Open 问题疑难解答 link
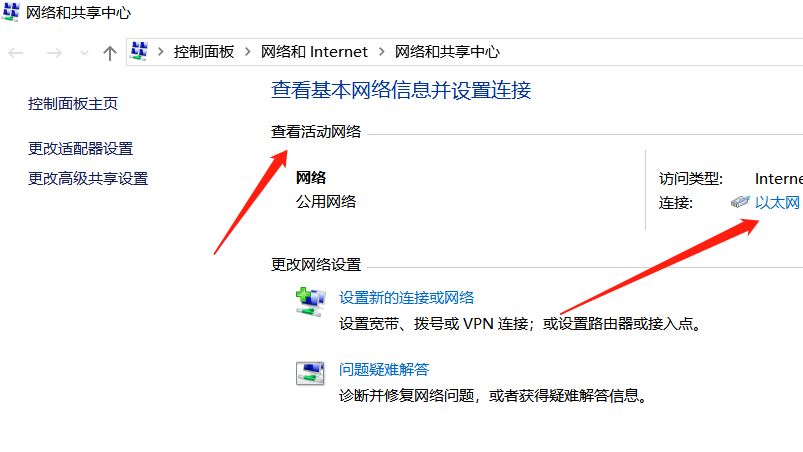The image size is (803, 452). (384, 370)
